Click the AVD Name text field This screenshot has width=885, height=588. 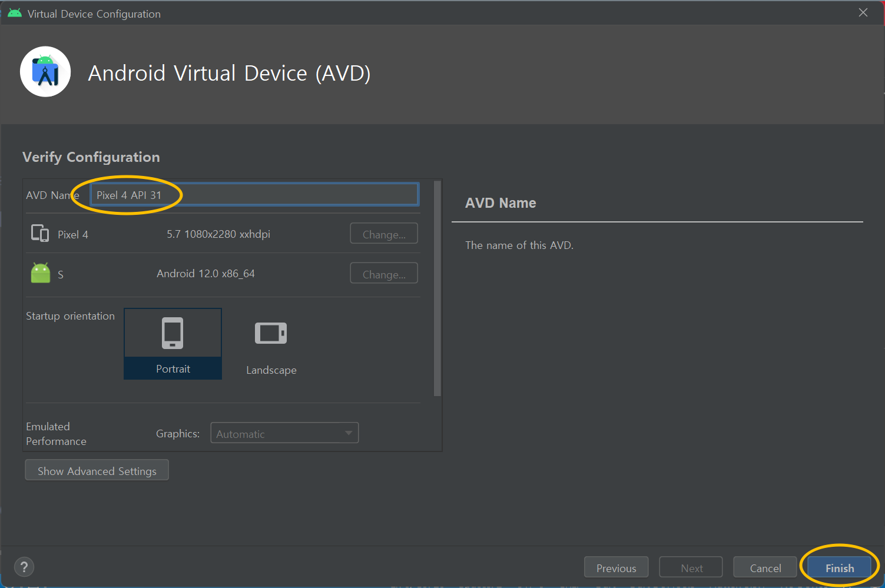(x=254, y=195)
